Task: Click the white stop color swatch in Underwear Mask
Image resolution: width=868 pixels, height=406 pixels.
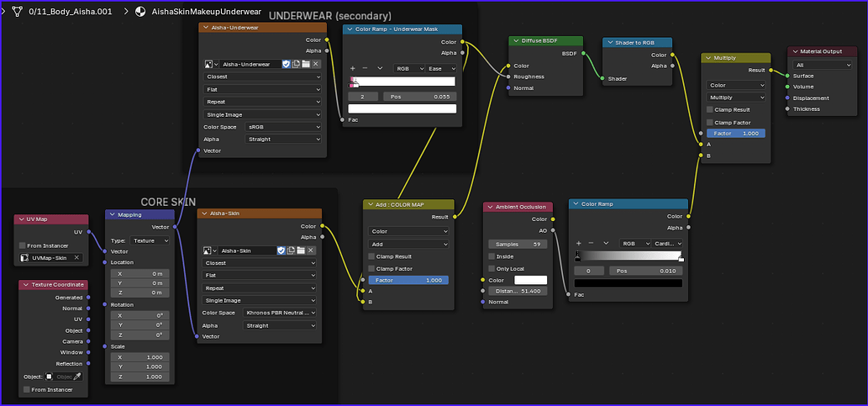Action: 402,108
